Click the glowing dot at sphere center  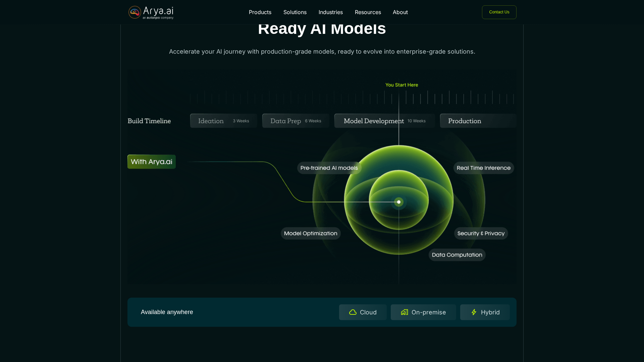(399, 202)
